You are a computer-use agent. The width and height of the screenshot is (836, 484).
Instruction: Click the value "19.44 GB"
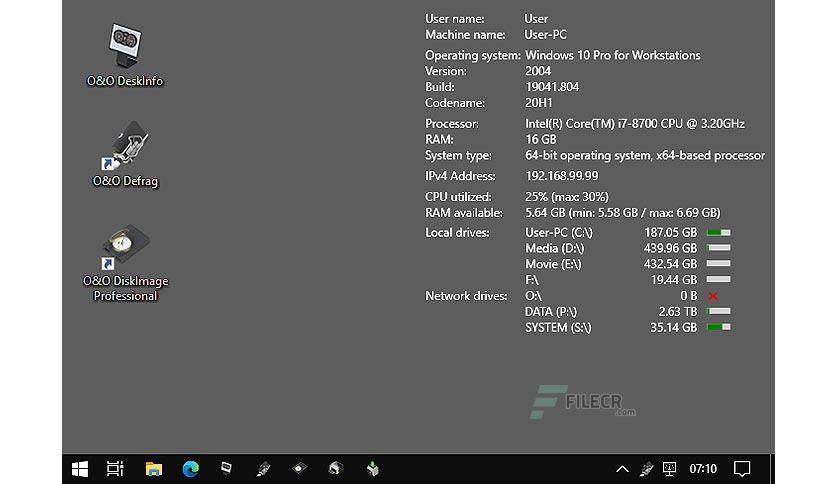[673, 280]
